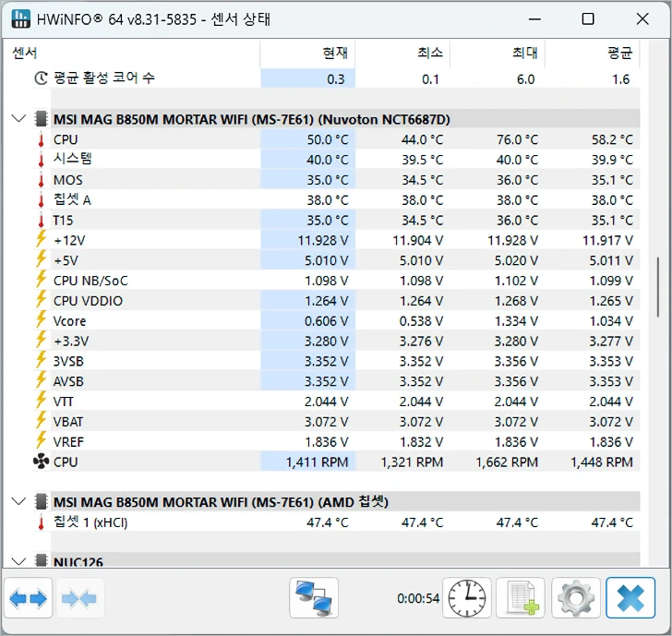Collapse the AMD 칩셋 sensor group

18,501
